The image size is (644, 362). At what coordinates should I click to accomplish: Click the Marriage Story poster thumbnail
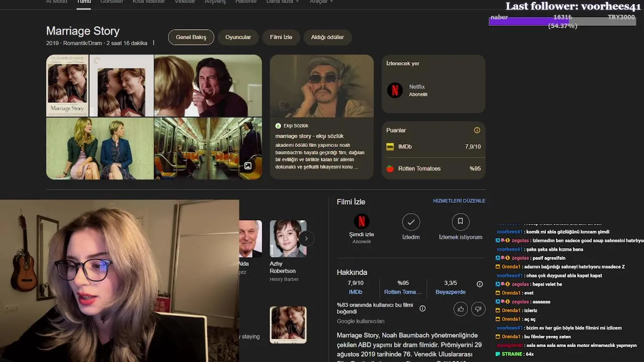[67, 85]
